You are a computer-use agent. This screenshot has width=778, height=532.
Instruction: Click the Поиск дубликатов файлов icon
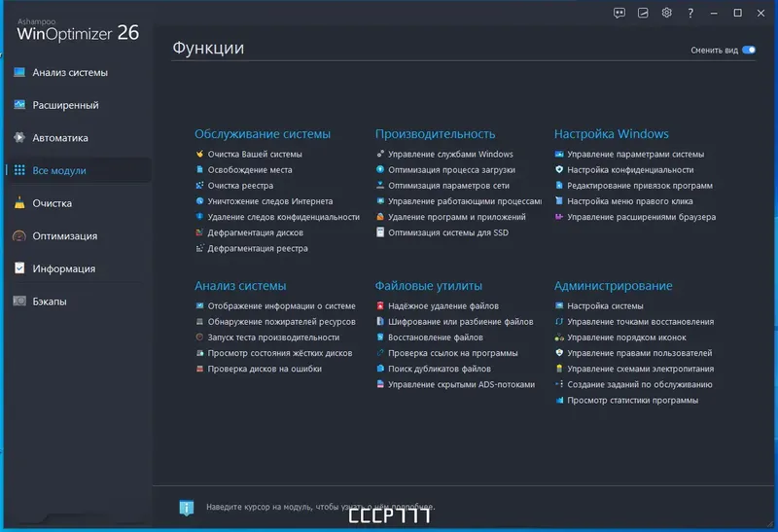click(380, 369)
